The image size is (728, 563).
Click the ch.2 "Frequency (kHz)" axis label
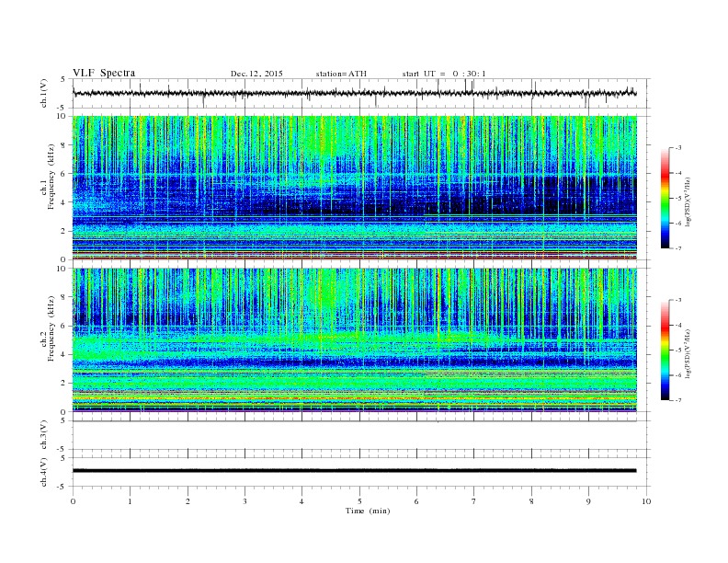click(x=51, y=328)
